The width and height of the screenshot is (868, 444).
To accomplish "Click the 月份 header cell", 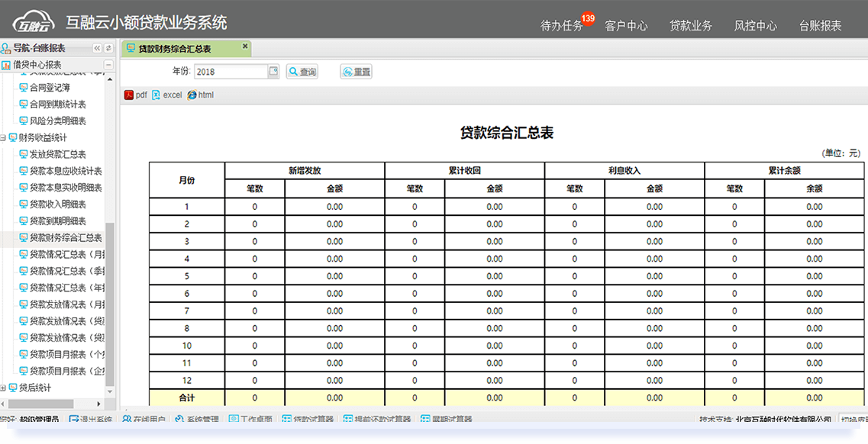I will click(x=186, y=180).
